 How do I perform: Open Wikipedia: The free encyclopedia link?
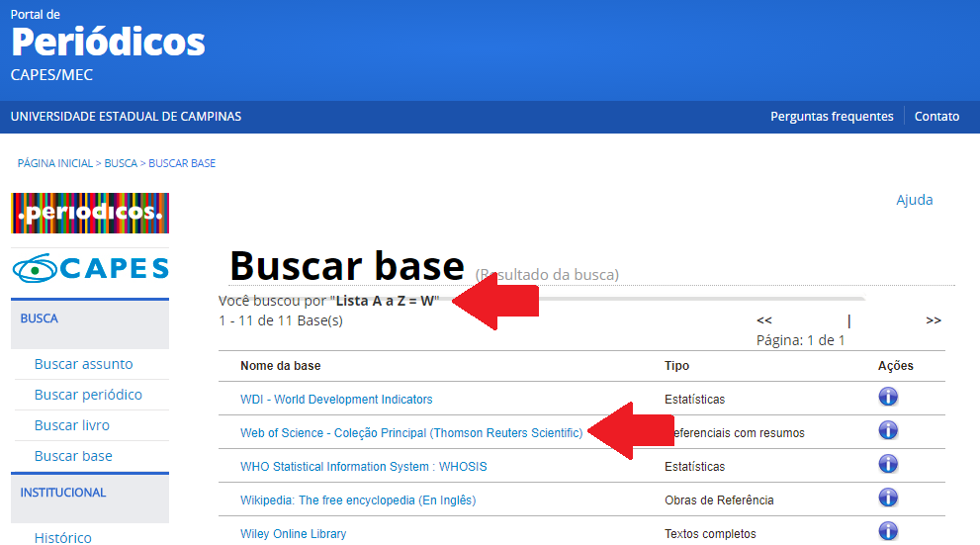click(358, 500)
